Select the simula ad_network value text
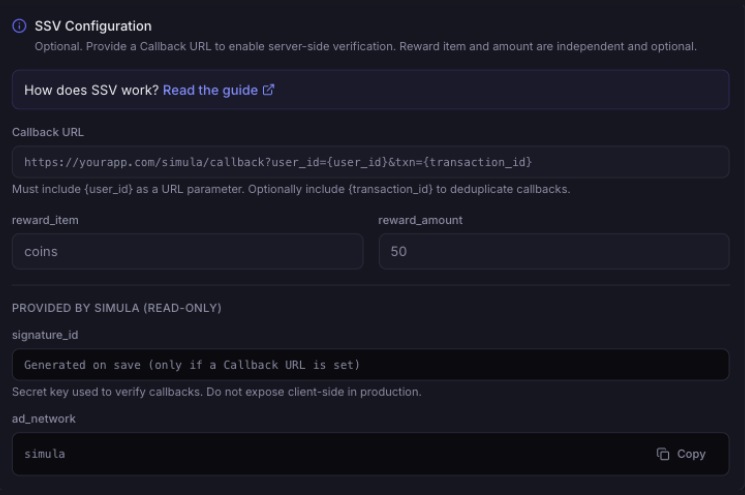The image size is (745, 495). [45, 454]
